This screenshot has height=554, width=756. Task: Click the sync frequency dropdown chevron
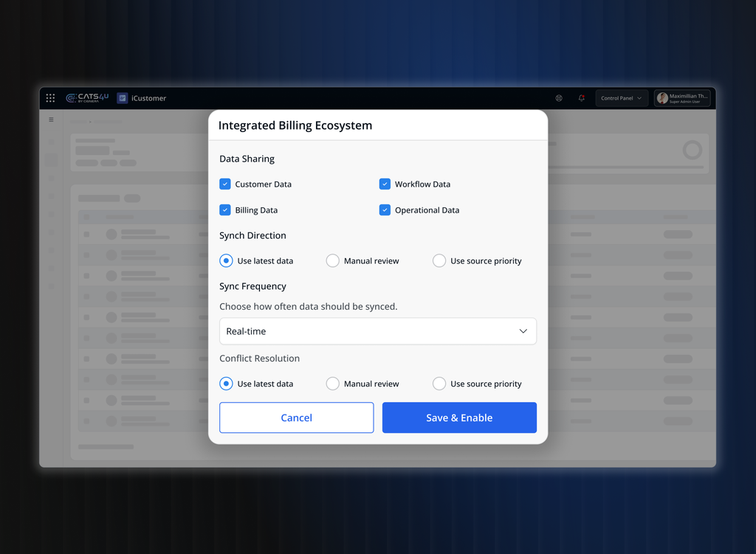tap(523, 331)
